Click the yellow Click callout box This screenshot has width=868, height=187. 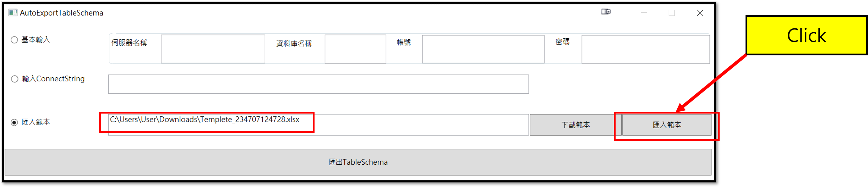click(806, 35)
